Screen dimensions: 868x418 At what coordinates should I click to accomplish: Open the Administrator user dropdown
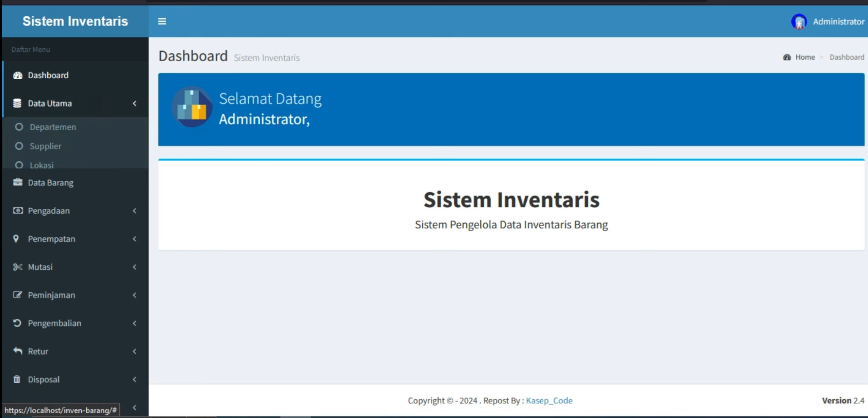(828, 21)
